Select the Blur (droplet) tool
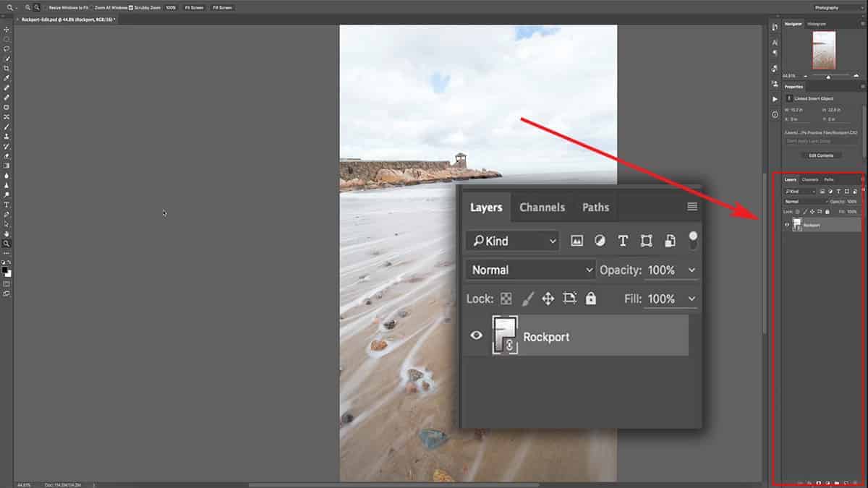Screen dimensions: 868x488 coord(7,175)
